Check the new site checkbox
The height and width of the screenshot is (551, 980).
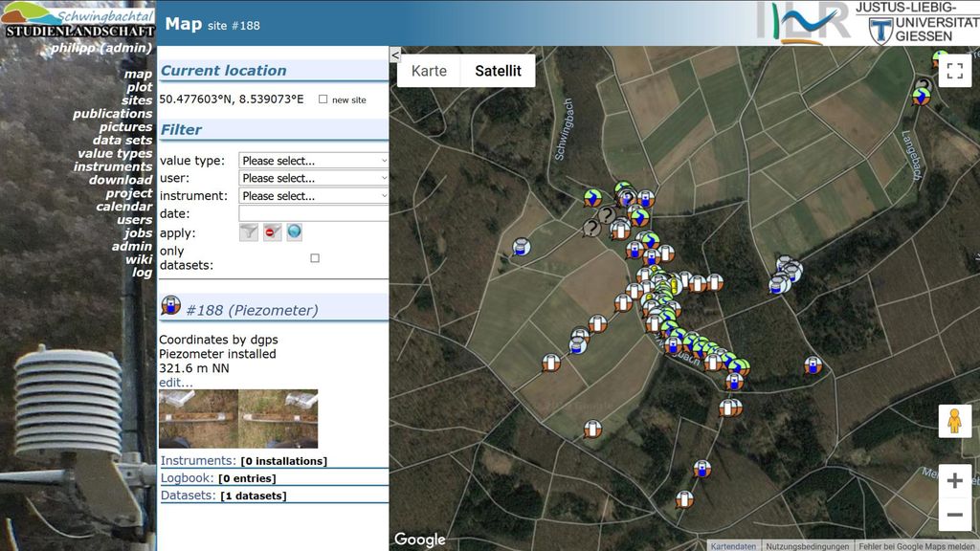pyautogui.click(x=323, y=99)
